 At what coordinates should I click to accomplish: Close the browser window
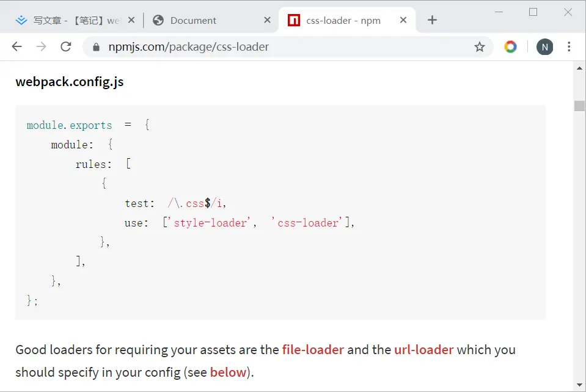tap(568, 12)
